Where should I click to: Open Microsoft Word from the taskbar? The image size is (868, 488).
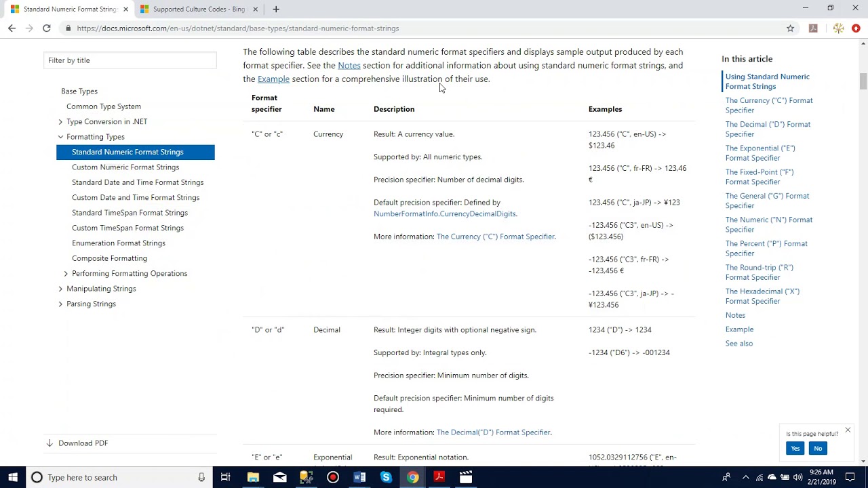pos(359,477)
